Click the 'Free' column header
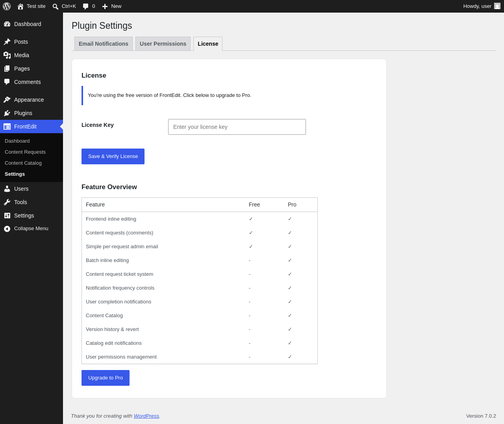This screenshot has height=424, width=504. coord(254,205)
